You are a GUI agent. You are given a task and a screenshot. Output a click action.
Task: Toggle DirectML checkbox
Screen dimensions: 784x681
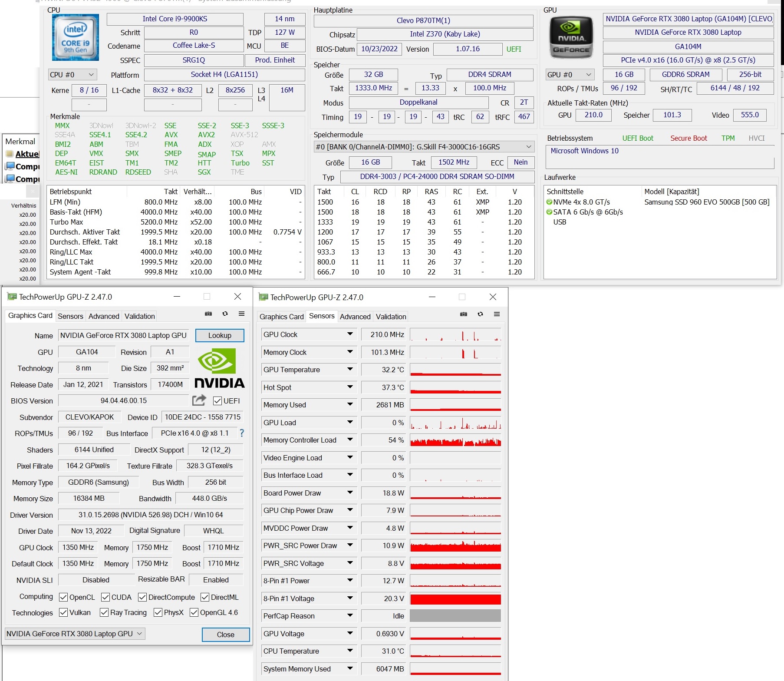205,597
